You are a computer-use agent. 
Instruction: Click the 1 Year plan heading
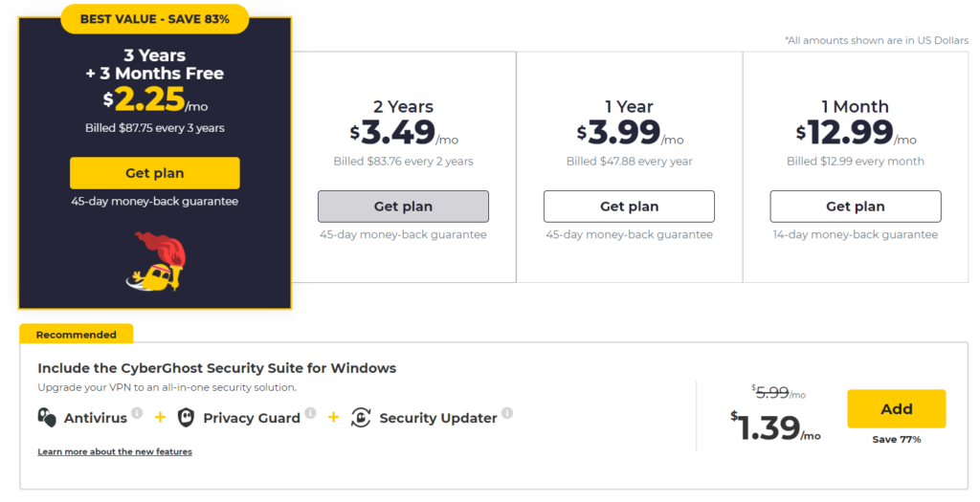pyautogui.click(x=630, y=107)
